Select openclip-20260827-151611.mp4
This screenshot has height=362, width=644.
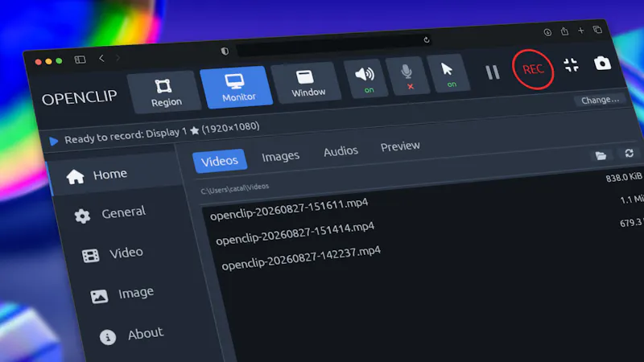pyautogui.click(x=289, y=209)
